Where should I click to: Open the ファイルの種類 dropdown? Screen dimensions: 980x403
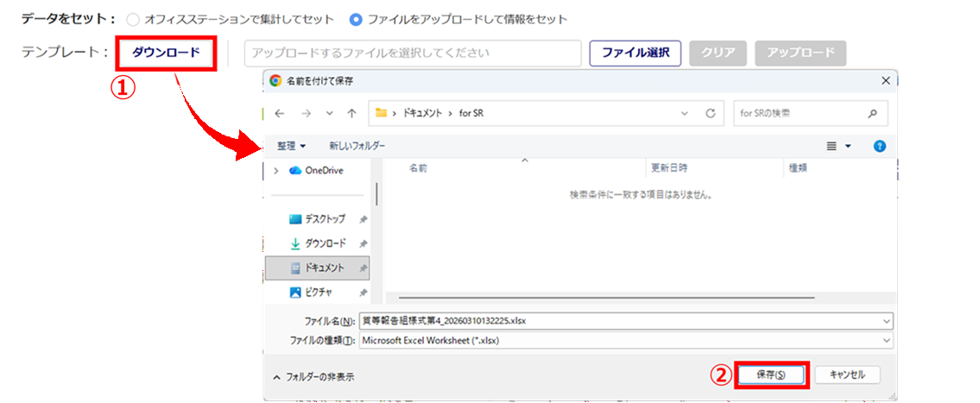tap(625, 340)
